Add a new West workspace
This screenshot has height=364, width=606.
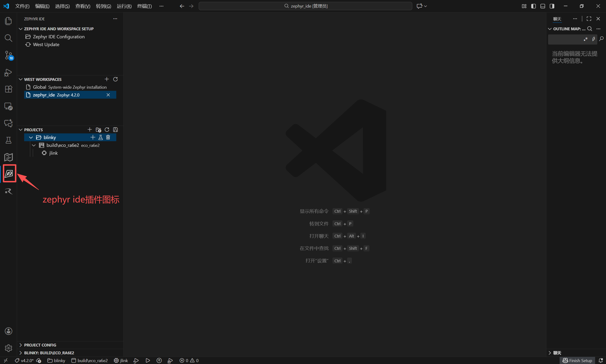107,79
